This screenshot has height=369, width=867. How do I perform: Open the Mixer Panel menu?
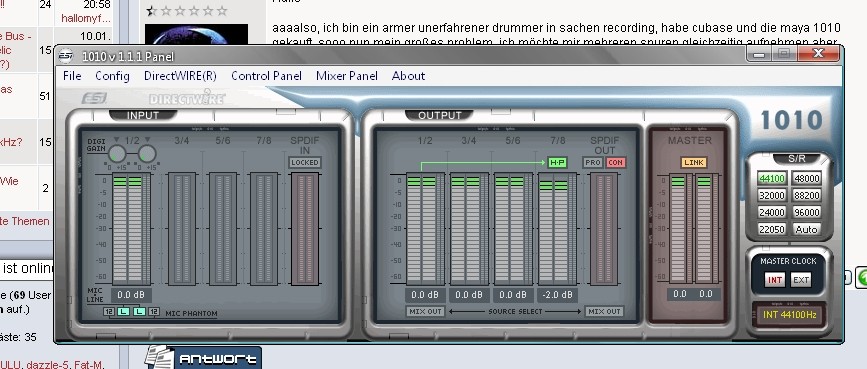347,76
